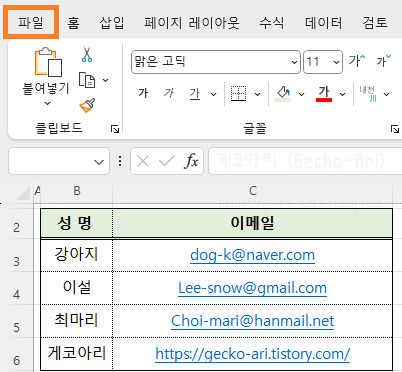This screenshot has width=402, height=372.
Task: Select column C header
Action: tap(253, 191)
